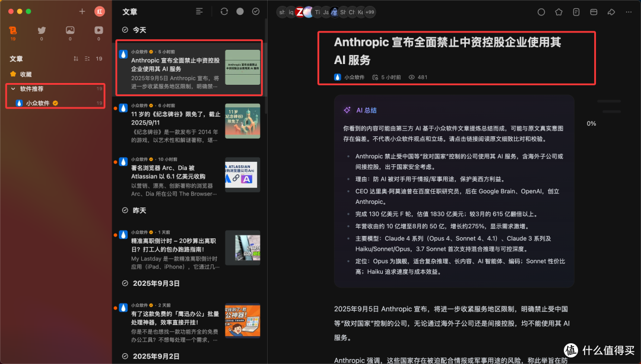Mark all articles as read
The image size is (641, 364).
[x=256, y=11]
